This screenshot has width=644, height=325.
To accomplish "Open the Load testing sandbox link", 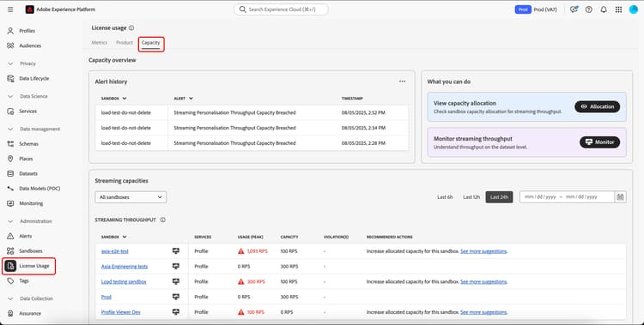I will click(x=124, y=281).
